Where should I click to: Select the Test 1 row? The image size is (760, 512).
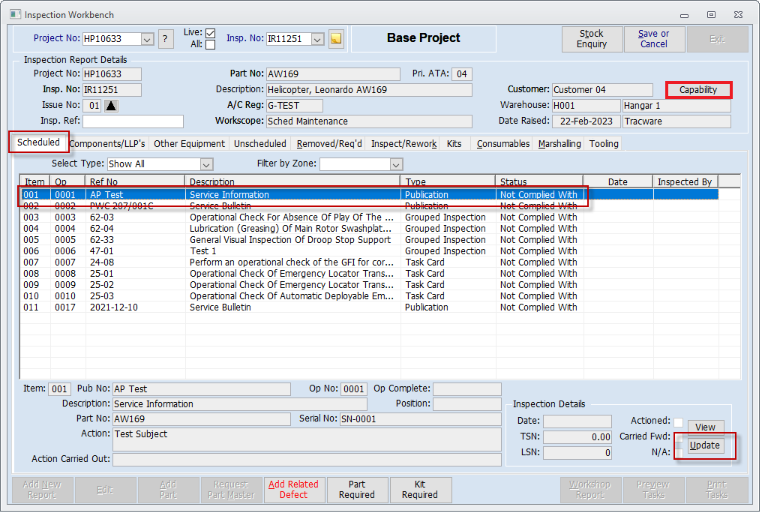pos(369,251)
